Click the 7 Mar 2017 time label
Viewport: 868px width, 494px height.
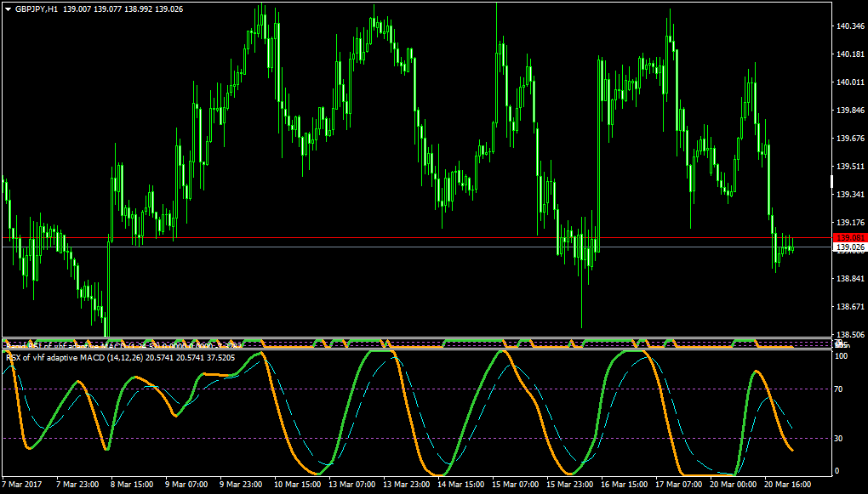tap(23, 484)
